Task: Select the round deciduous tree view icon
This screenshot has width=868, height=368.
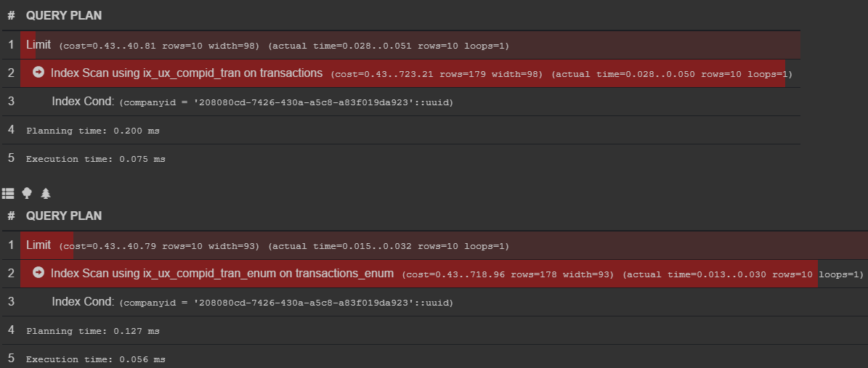Action: point(27,193)
